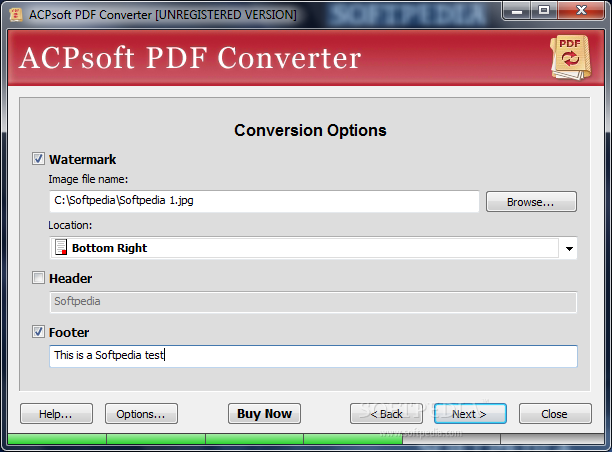Open the Help... button

[x=56, y=414]
